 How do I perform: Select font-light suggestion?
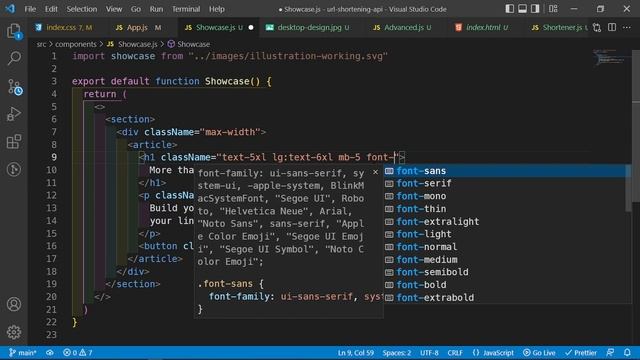point(506,234)
